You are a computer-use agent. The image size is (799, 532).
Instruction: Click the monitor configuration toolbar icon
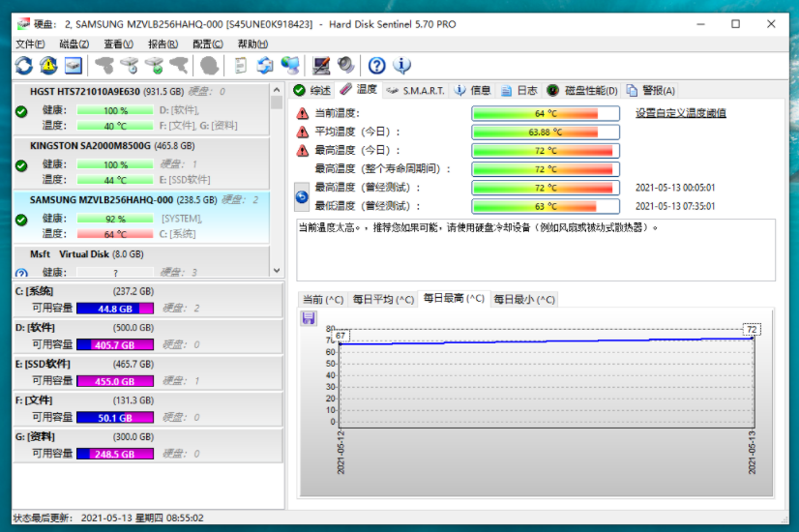point(321,66)
